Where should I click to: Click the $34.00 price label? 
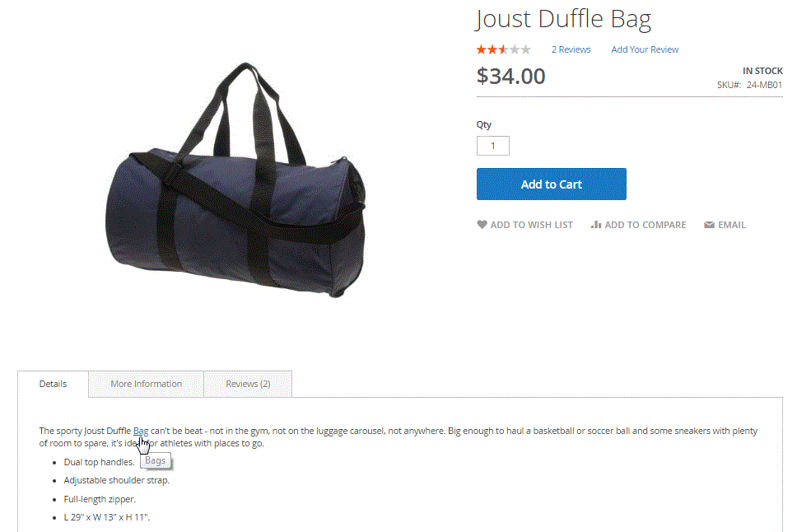coord(510,76)
